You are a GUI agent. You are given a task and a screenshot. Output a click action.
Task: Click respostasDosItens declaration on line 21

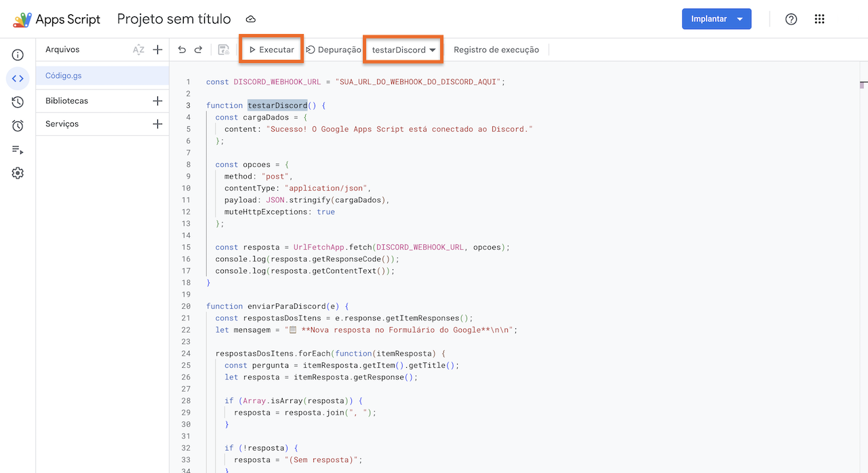(344, 318)
